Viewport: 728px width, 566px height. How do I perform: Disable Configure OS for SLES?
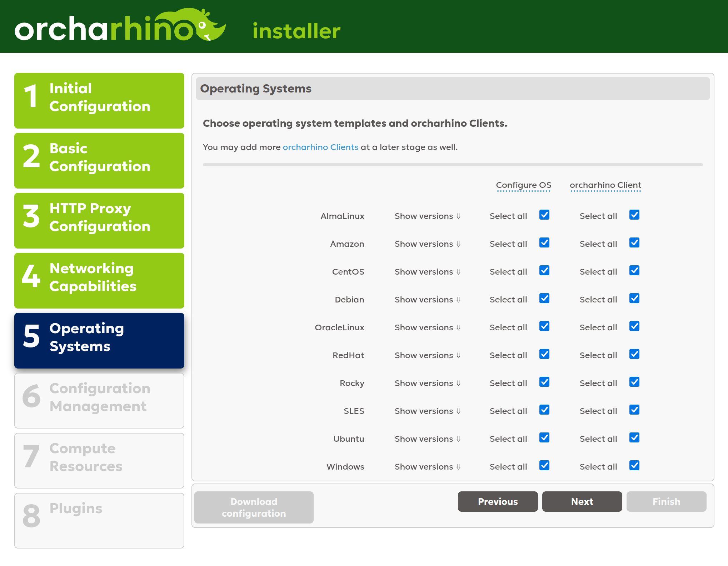[544, 410]
